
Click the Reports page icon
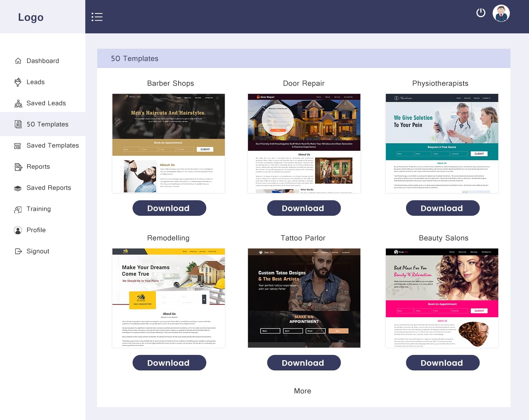tap(18, 167)
